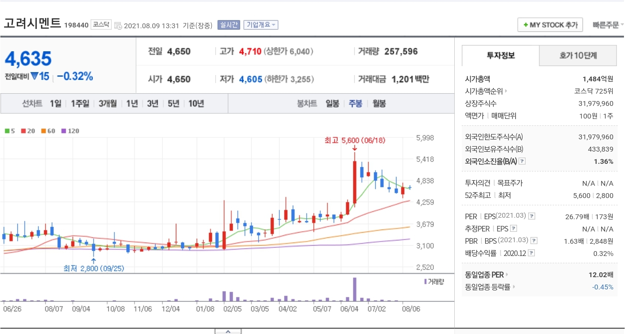Click the stock code 198440
The height and width of the screenshot is (334, 644).
pos(76,25)
